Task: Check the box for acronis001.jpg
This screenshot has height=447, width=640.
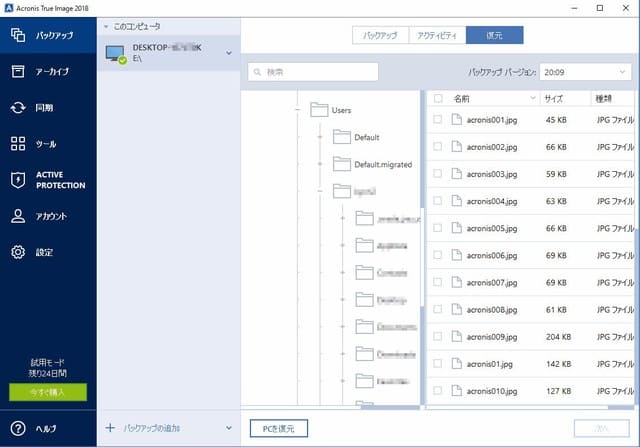Action: [x=437, y=119]
